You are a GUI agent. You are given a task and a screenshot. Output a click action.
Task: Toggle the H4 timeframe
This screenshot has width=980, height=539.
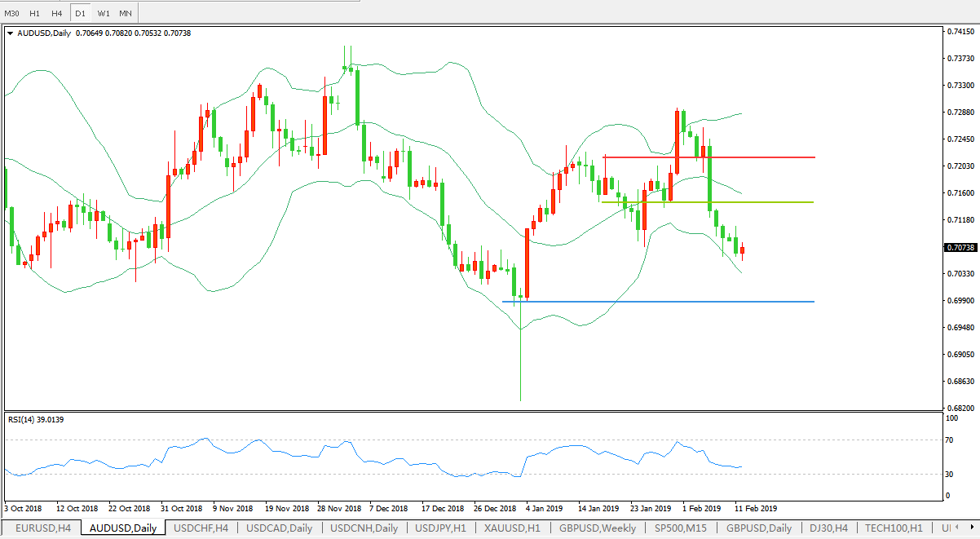click(56, 13)
